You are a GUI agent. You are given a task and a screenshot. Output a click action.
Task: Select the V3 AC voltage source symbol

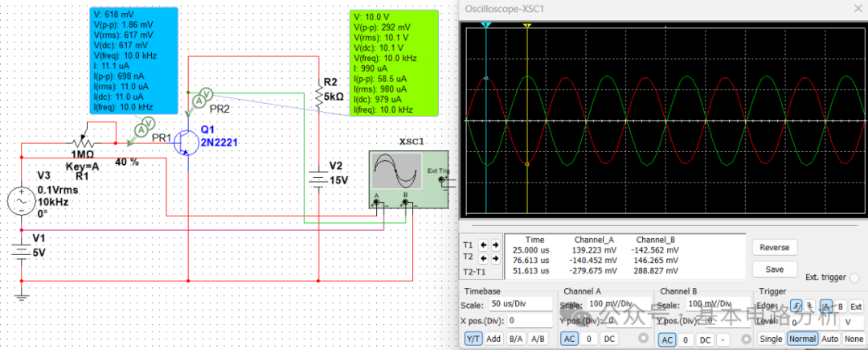22,200
